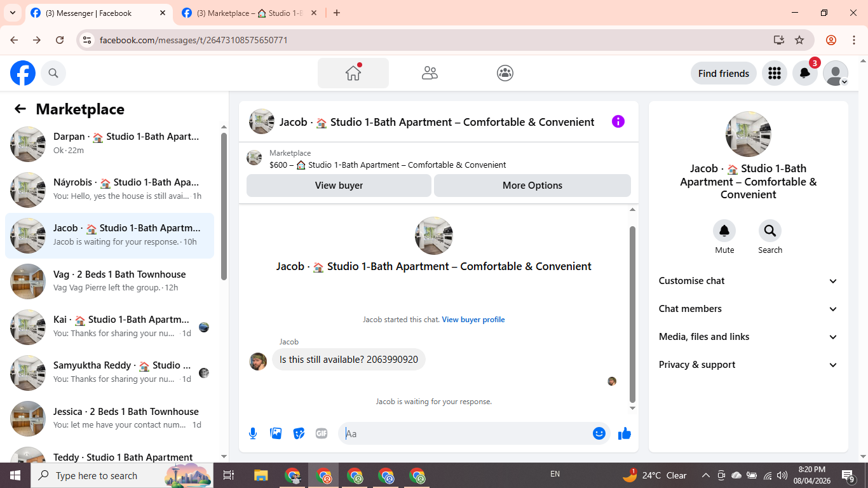
Task: Show hidden system tray icons chevron
Action: pyautogui.click(x=706, y=475)
